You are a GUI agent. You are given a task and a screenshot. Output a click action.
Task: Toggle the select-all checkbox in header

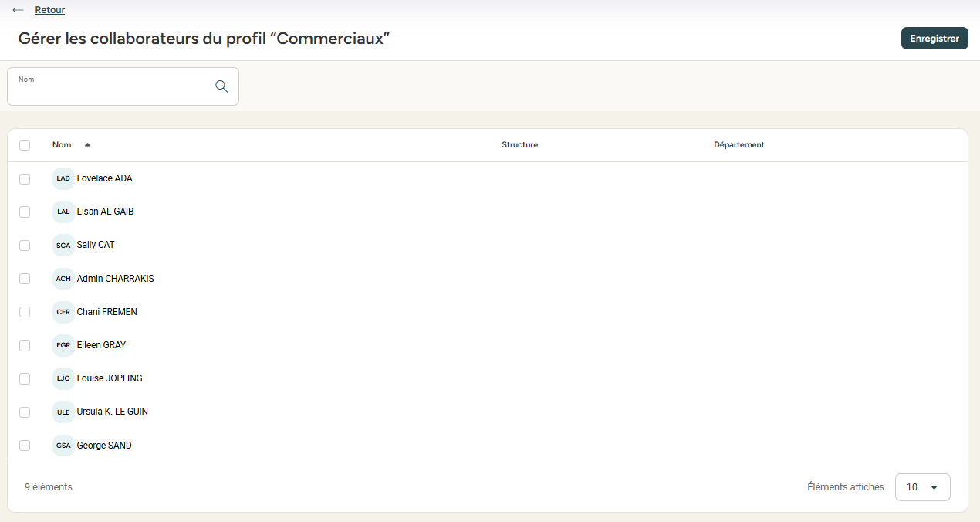[x=25, y=145]
